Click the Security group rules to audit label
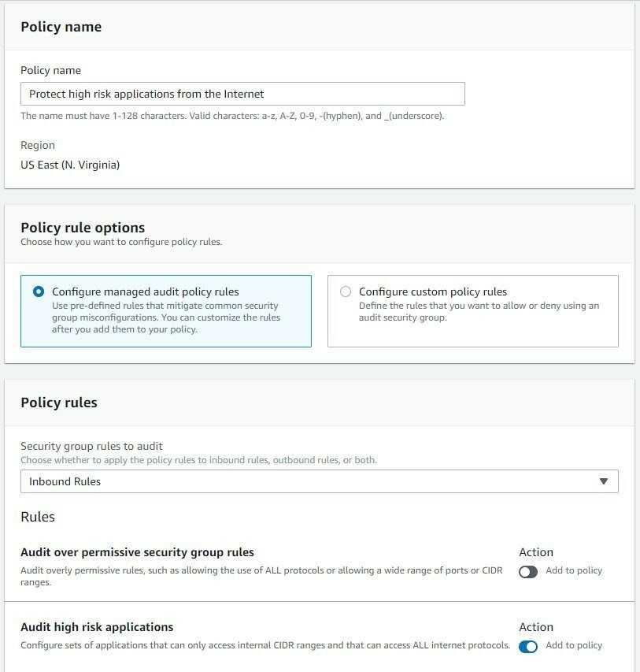 (x=91, y=446)
